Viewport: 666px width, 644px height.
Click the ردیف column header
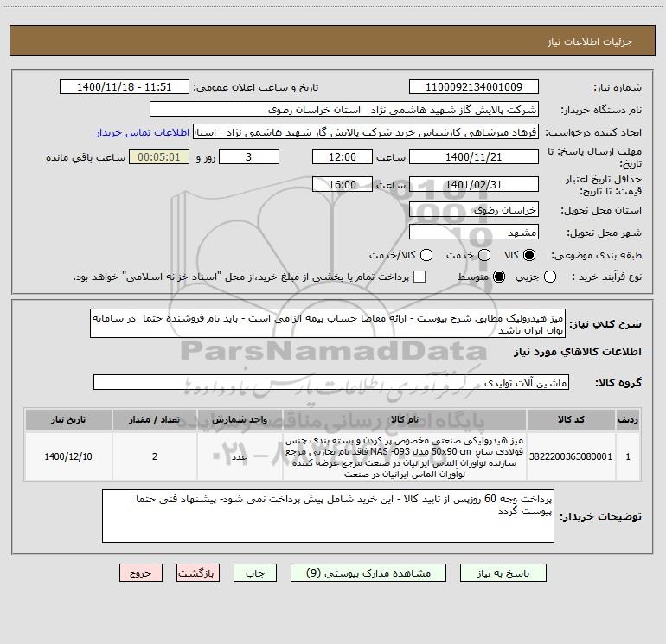coord(628,419)
